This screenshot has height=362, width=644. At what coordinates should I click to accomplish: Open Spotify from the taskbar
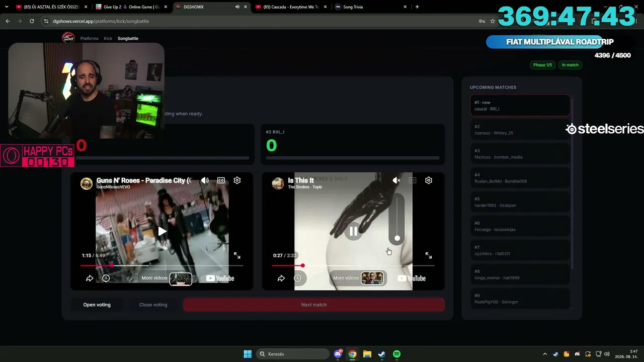[396, 354]
